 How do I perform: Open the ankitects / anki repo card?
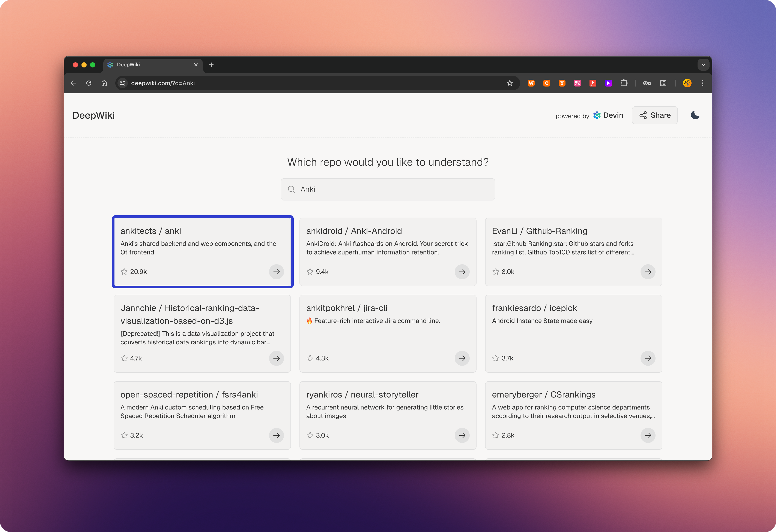(202, 252)
